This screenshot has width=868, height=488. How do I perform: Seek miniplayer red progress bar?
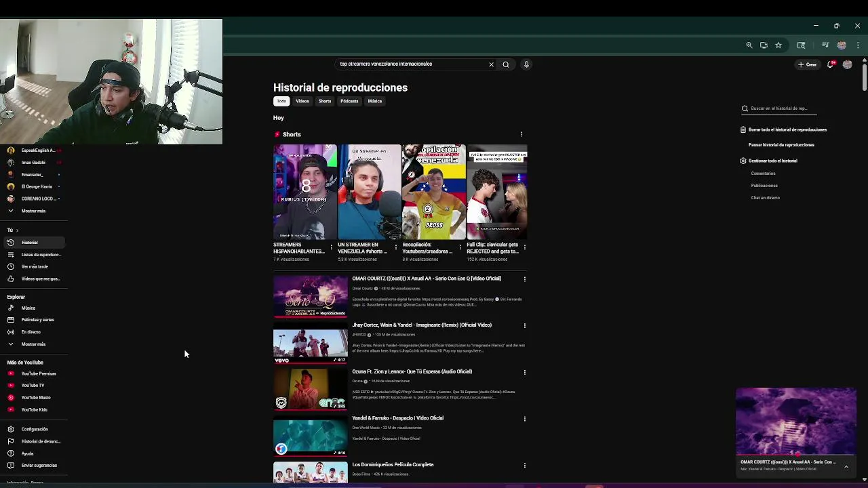point(796,455)
